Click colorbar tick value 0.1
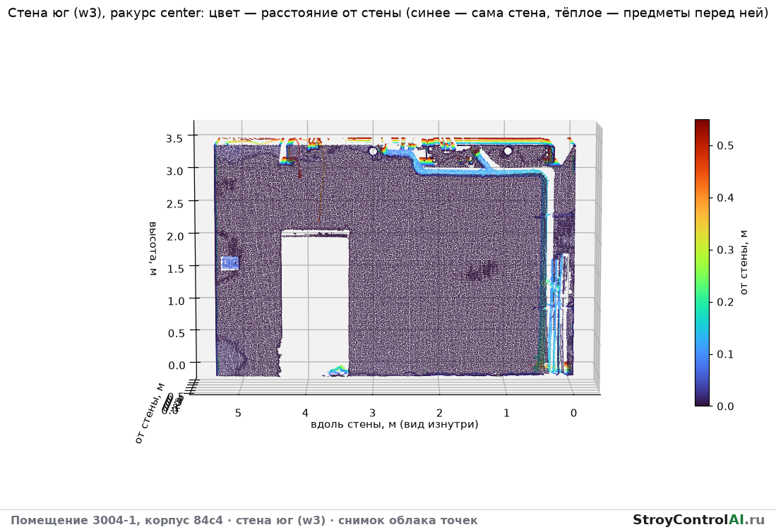The image size is (776, 532). click(x=725, y=354)
